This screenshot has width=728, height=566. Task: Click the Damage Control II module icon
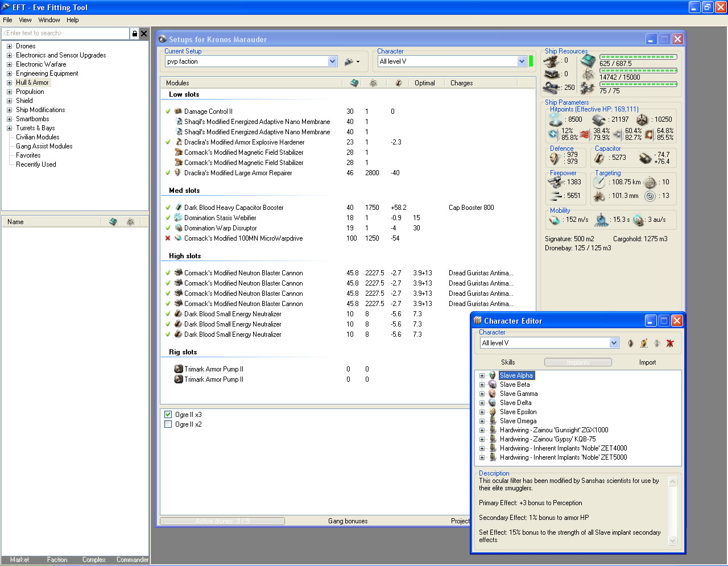click(178, 111)
